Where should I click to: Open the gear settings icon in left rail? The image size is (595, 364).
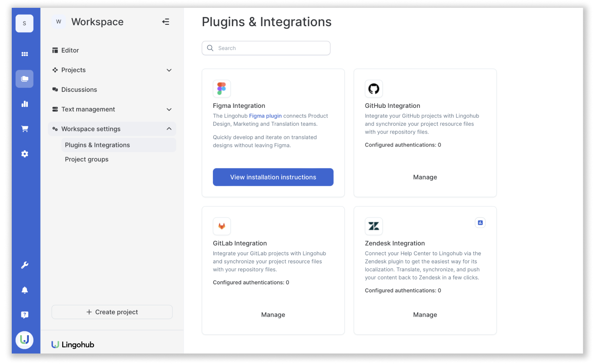(24, 154)
